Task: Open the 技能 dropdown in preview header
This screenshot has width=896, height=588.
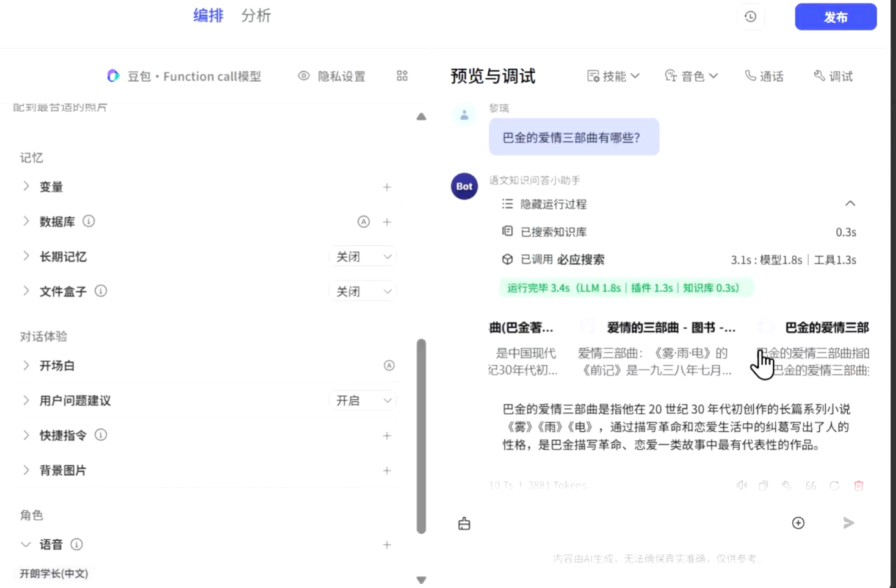Action: coord(613,76)
